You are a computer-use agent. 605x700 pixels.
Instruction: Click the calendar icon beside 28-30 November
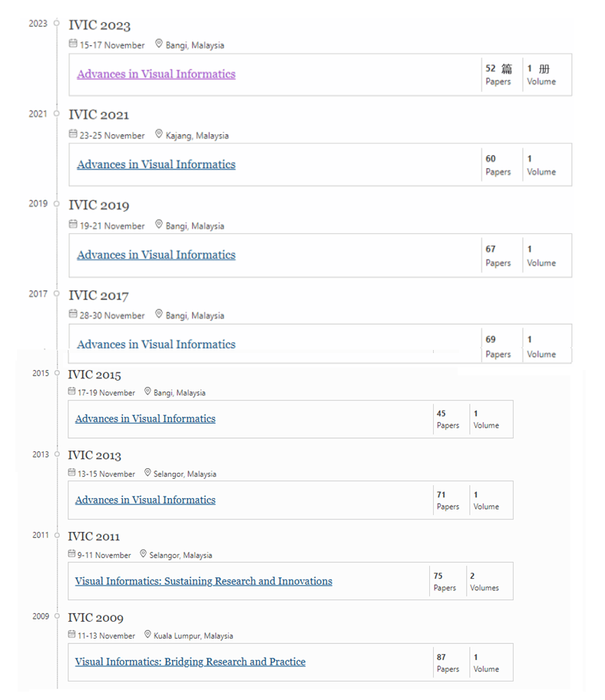73,314
